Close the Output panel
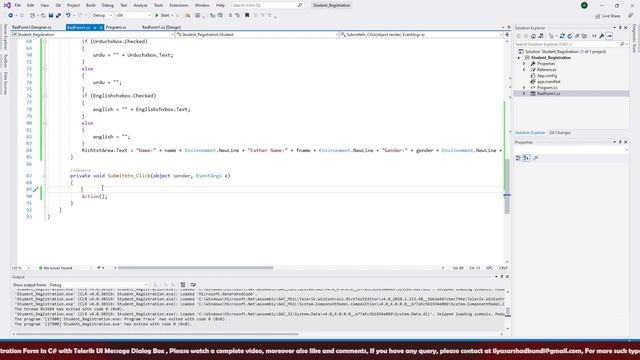 [507, 277]
